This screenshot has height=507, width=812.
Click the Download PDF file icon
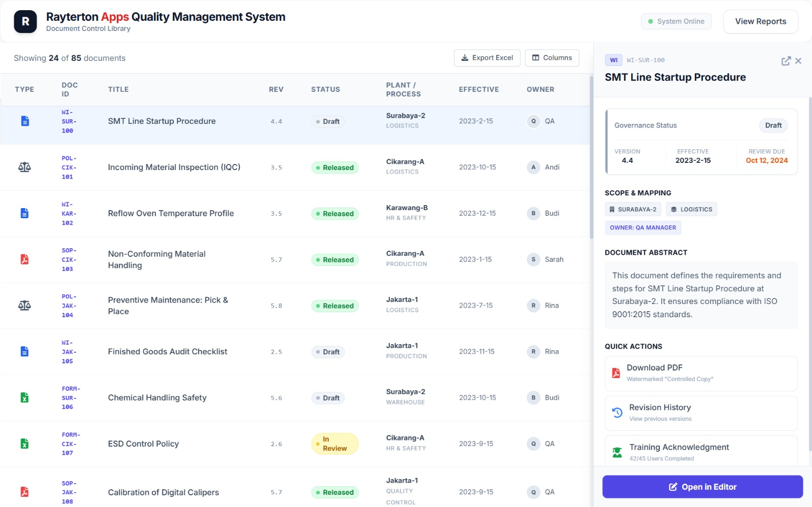tap(616, 373)
